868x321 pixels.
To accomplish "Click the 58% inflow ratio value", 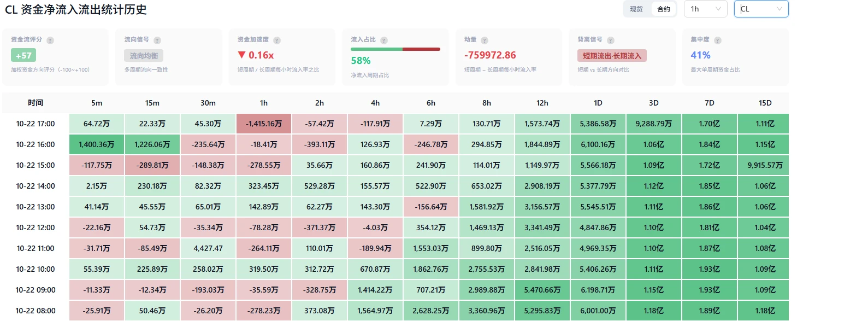I will click(361, 61).
